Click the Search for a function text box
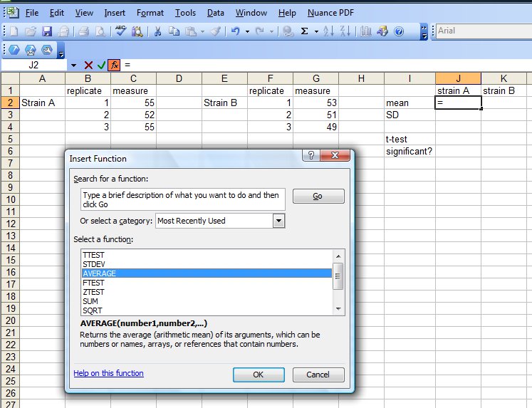532x408 pixels. tap(183, 199)
